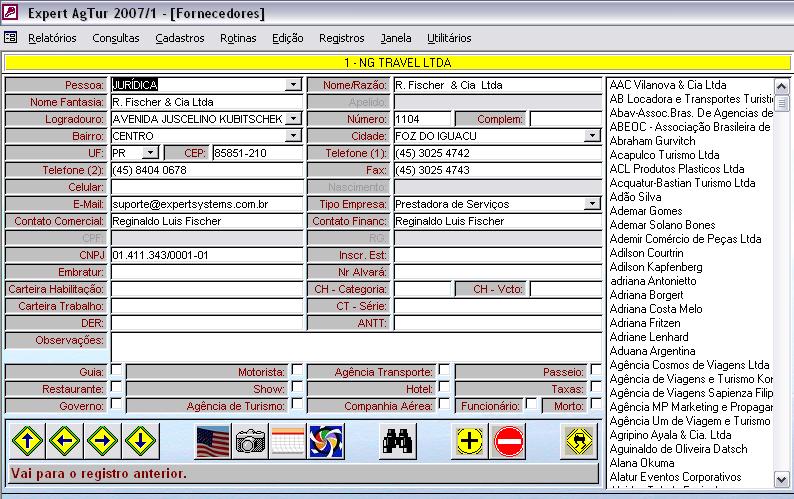Image resolution: width=794 pixels, height=499 pixels.
Task: Open the camera photo button
Action: (x=250, y=440)
